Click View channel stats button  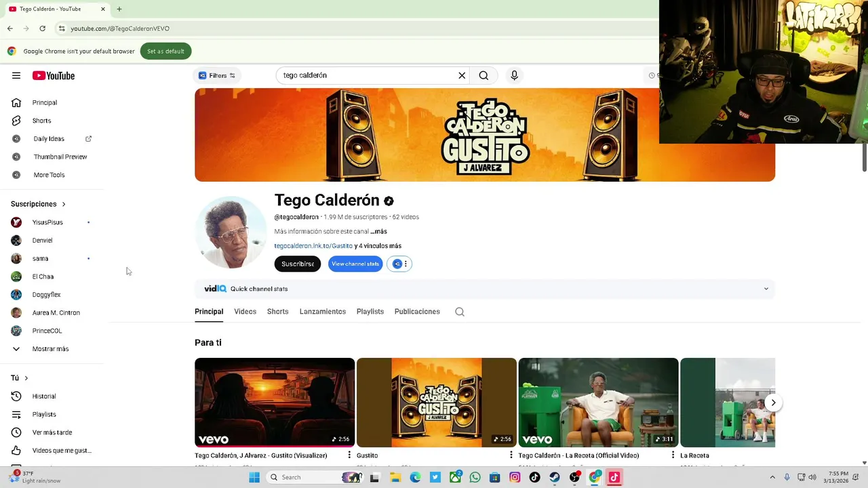[355, 264]
